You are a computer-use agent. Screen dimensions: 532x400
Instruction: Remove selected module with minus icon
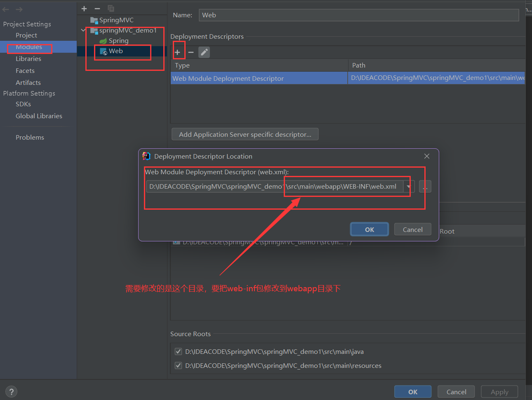97,9
